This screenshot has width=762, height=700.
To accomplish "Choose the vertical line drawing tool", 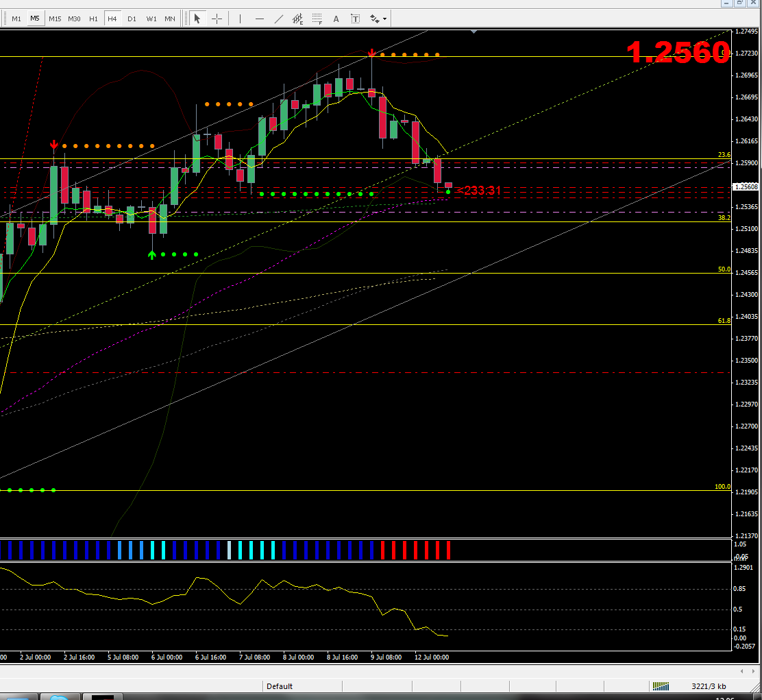I will [x=240, y=19].
